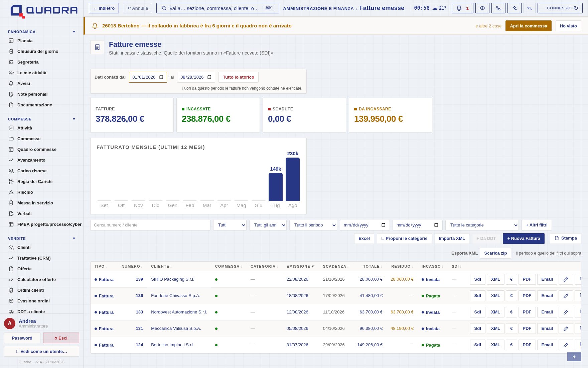Click the floating sparkle button at bottom right

pyautogui.click(x=574, y=357)
